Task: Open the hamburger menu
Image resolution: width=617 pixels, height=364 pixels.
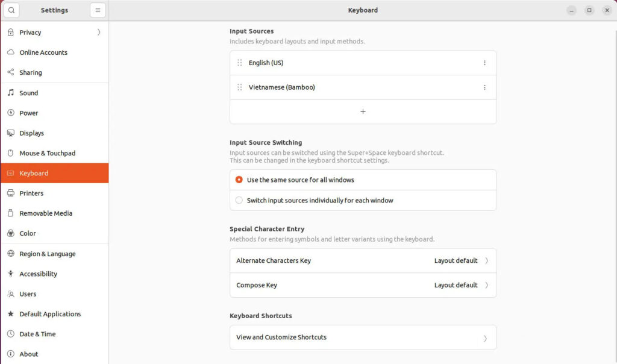Action: point(98,10)
